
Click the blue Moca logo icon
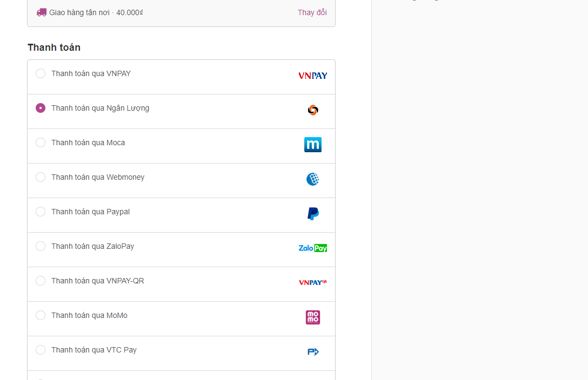tap(313, 145)
